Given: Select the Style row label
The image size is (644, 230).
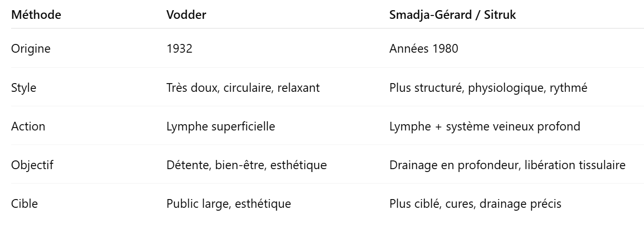Looking at the screenshot, I should (24, 88).
